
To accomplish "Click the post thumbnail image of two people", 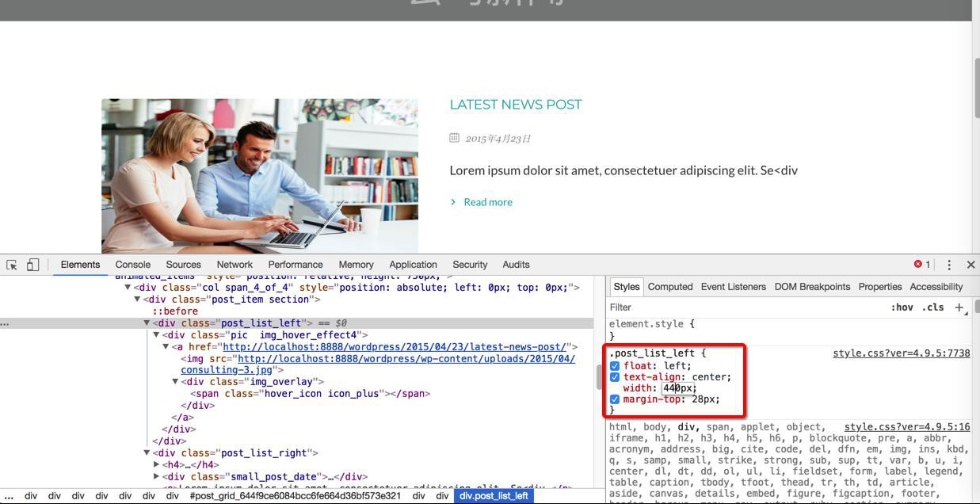I will 260,176.
